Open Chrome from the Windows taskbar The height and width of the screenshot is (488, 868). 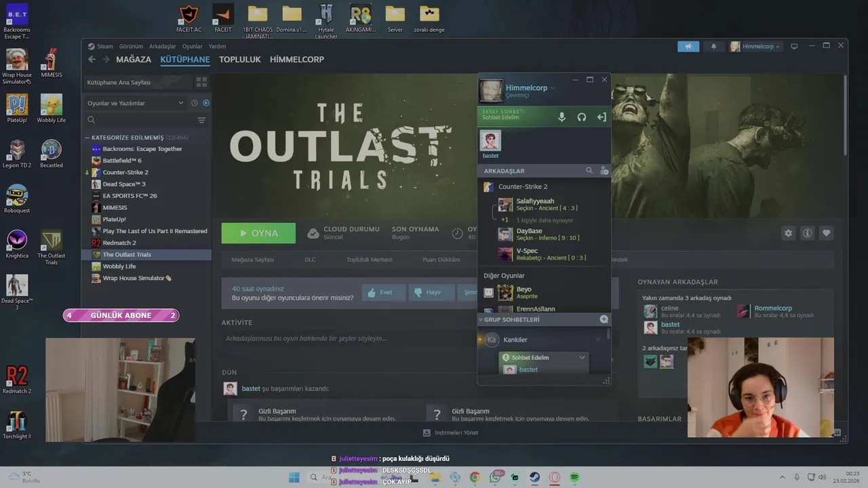475,478
